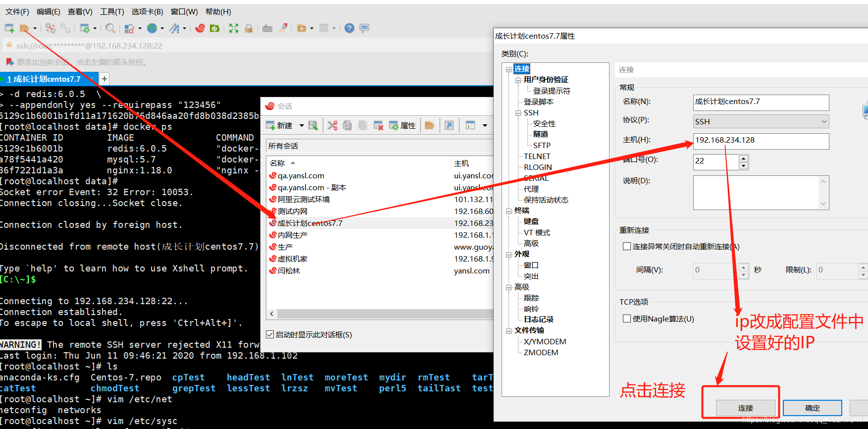Click the 说明 description text area
Screen dimensions: 868x429
[x=761, y=193]
